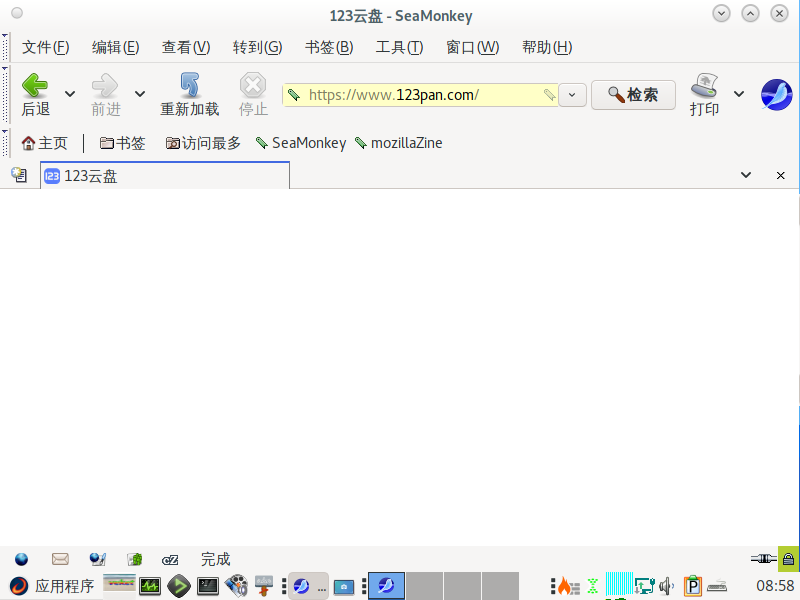Click the 检索 search button
This screenshot has height=600, width=800.
point(633,95)
